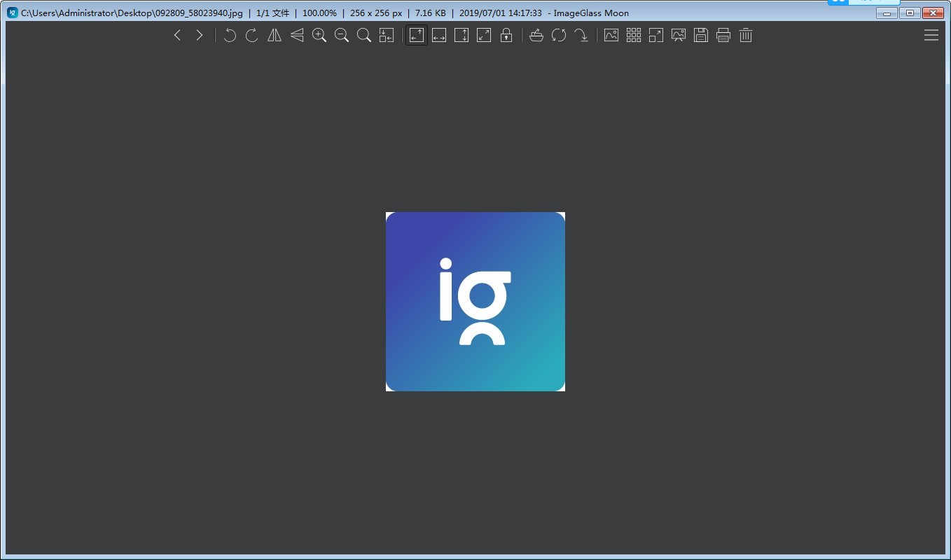
Task: Flip the image vertically
Action: coord(296,35)
